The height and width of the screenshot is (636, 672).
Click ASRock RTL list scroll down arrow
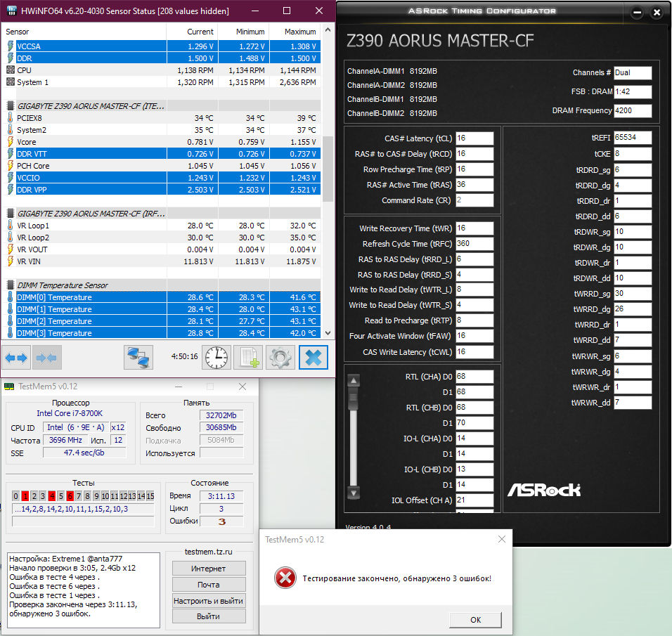pyautogui.click(x=354, y=493)
